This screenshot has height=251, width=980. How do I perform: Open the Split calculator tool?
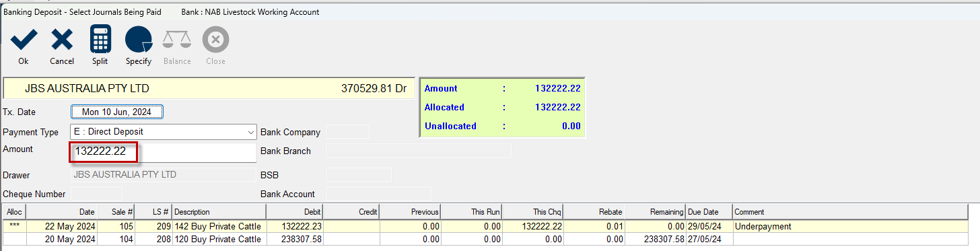100,40
